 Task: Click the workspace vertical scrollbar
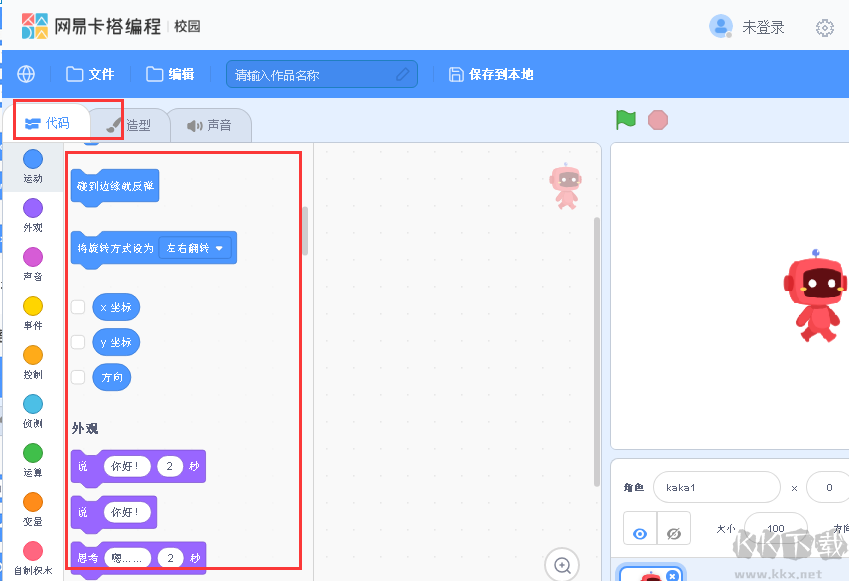[597, 352]
